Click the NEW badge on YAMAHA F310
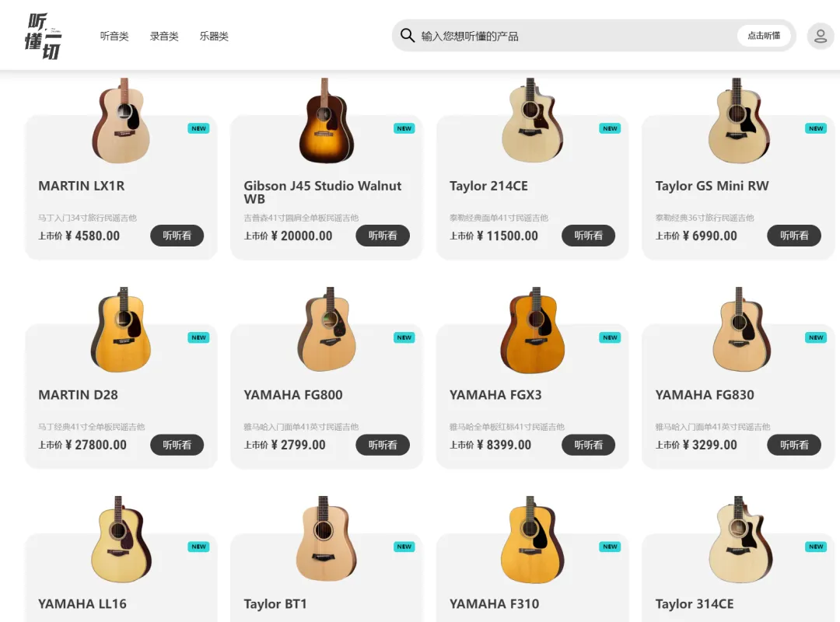This screenshot has width=840, height=622. pos(611,547)
